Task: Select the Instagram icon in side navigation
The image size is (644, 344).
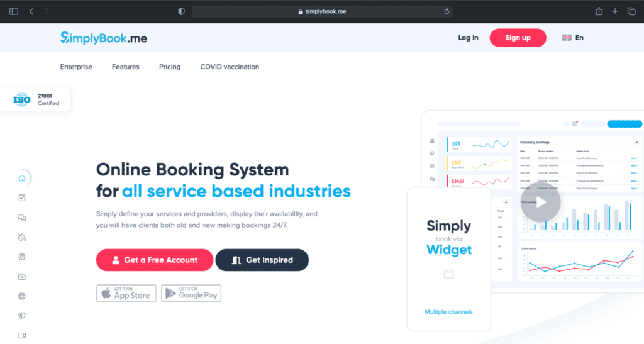Action: 22,257
